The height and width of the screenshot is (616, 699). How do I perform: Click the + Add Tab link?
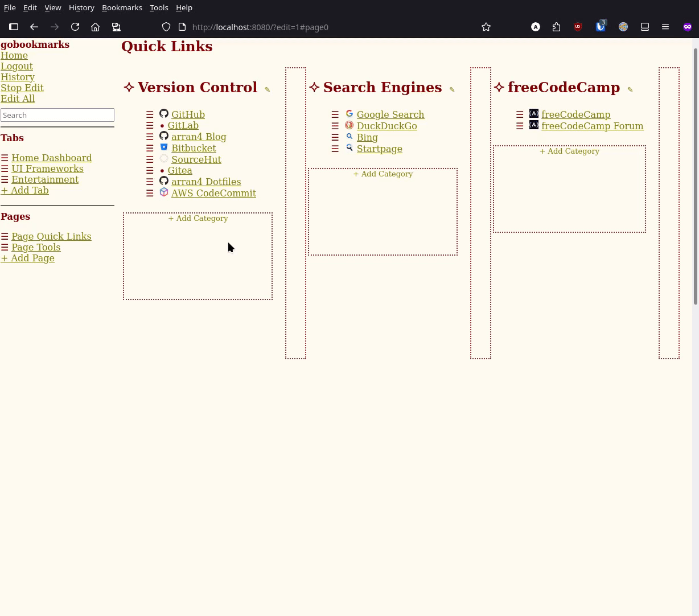click(x=24, y=190)
